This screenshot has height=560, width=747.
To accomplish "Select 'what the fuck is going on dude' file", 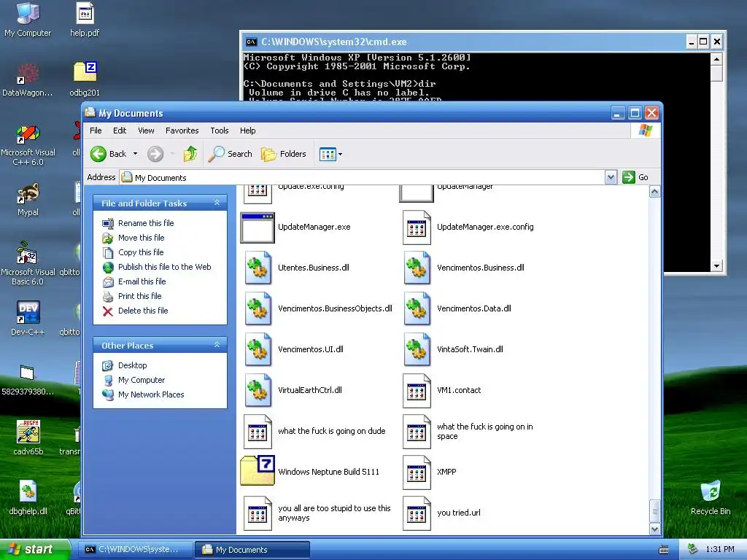I will 332,431.
